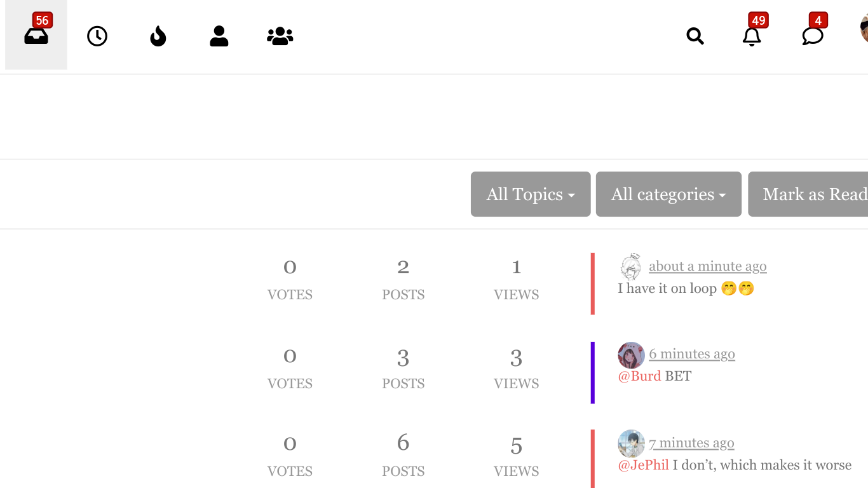Expand the All categories dropdown
Viewport: 868px width, 488px height.
(668, 194)
